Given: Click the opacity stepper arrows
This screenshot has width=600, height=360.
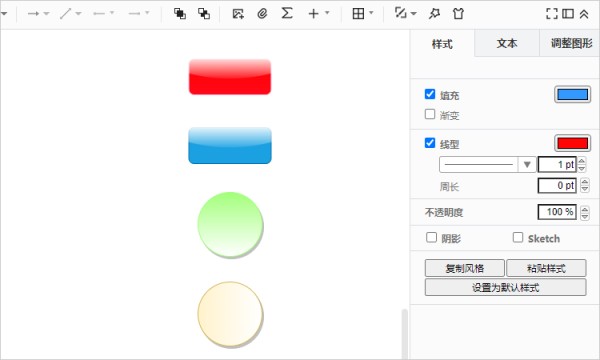Looking at the screenshot, I should (x=585, y=212).
